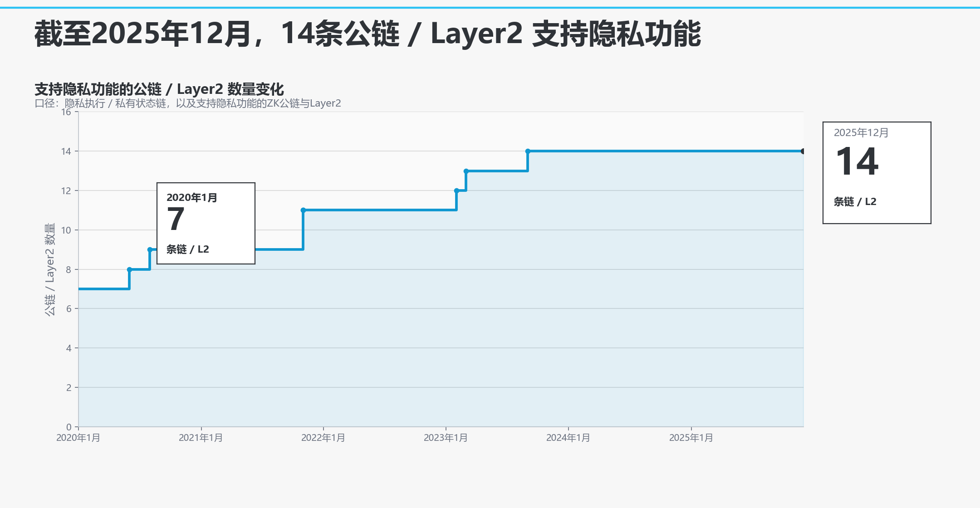The width and height of the screenshot is (980, 508).
Task: Click the y-axis tick label 4
Action: click(69, 348)
